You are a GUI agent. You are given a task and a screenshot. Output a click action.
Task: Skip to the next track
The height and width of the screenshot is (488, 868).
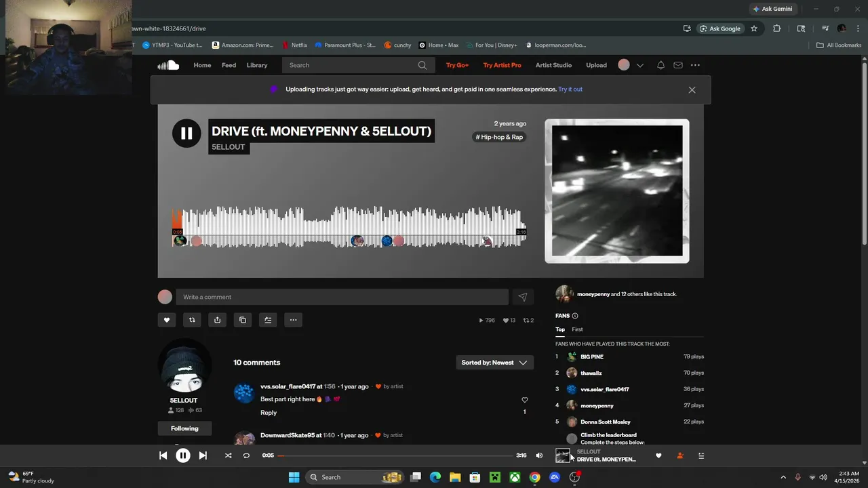coord(203,455)
